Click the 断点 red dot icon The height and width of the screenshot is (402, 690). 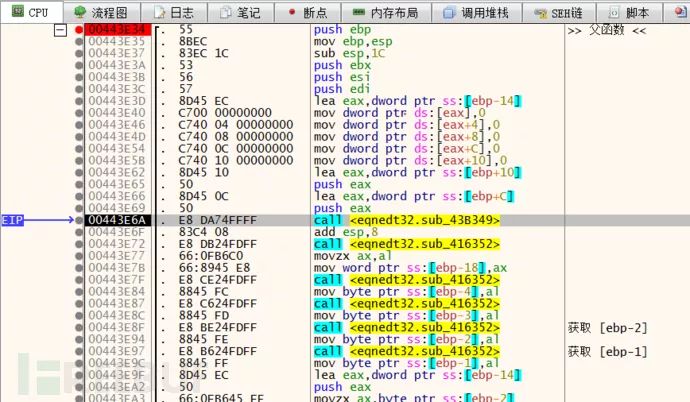pos(292,12)
